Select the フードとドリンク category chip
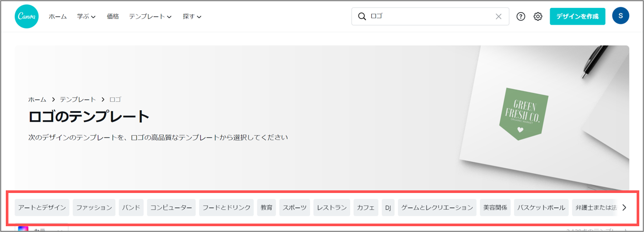The width and height of the screenshot is (644, 232). pyautogui.click(x=227, y=208)
